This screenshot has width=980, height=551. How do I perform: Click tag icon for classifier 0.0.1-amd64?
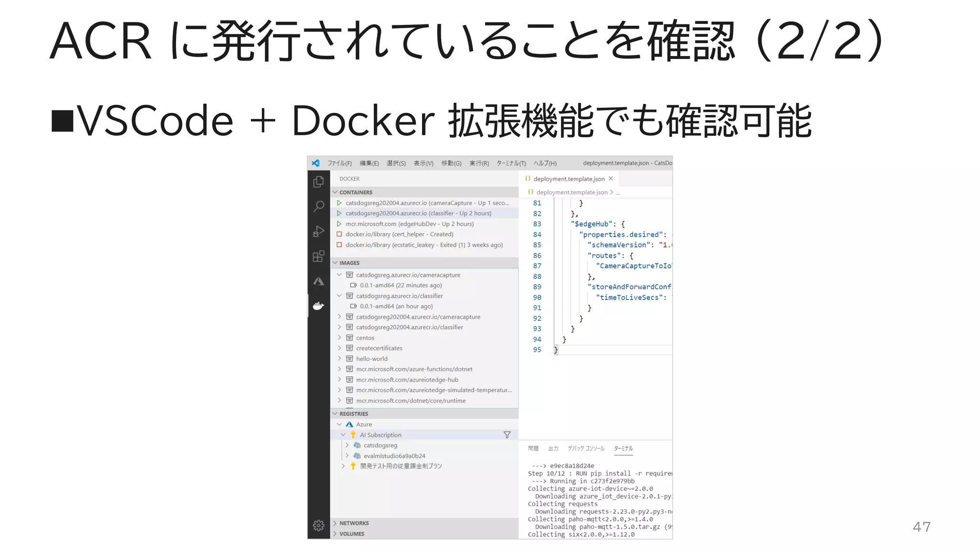tap(354, 307)
